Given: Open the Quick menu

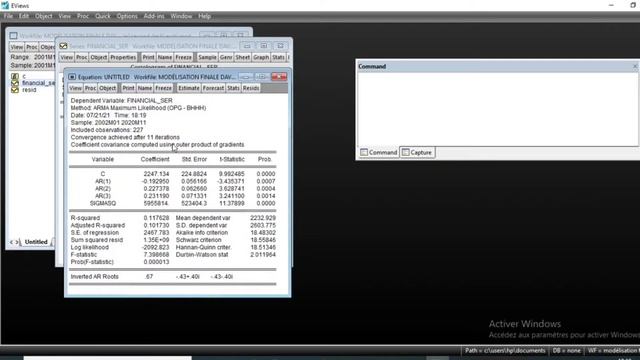Looking at the screenshot, I should click(102, 16).
